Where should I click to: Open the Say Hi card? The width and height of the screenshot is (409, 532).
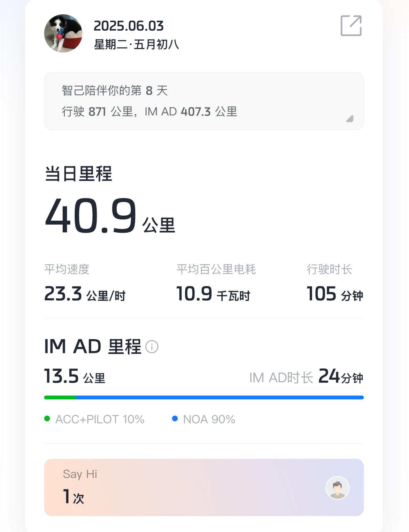pyautogui.click(x=204, y=488)
